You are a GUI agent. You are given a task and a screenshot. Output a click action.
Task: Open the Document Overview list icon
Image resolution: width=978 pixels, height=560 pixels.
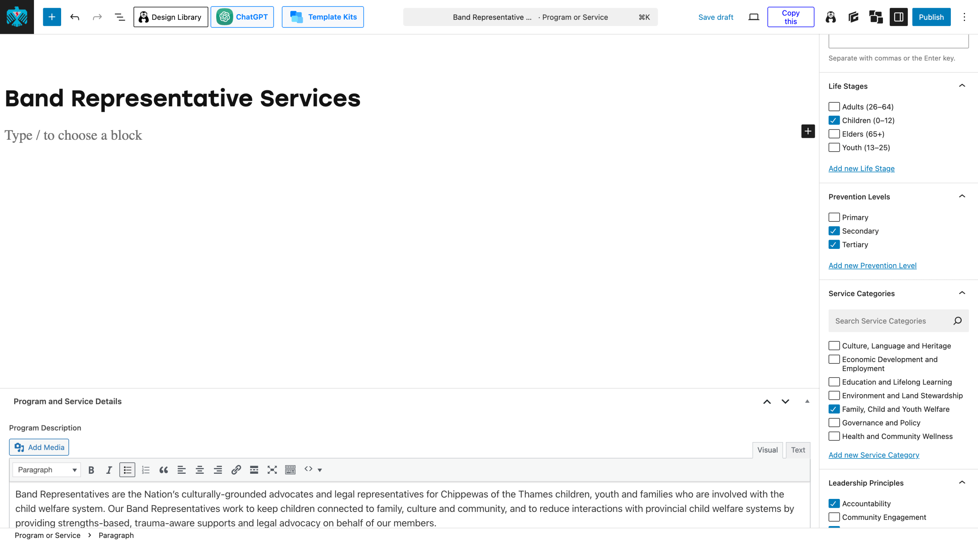[x=120, y=17]
